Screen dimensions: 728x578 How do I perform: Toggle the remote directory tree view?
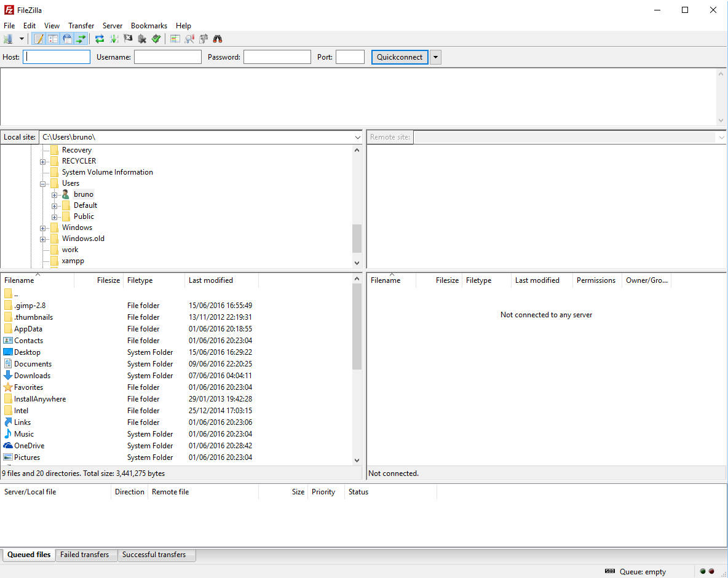pyautogui.click(x=67, y=39)
